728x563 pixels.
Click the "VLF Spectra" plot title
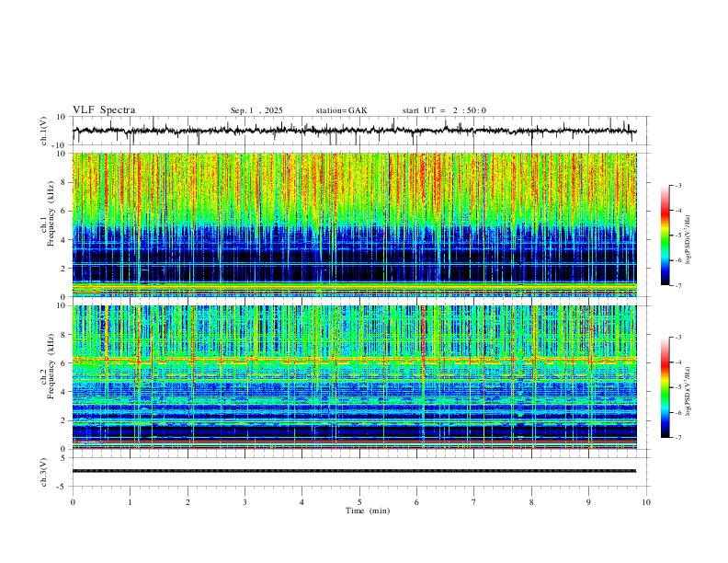pyautogui.click(x=104, y=110)
